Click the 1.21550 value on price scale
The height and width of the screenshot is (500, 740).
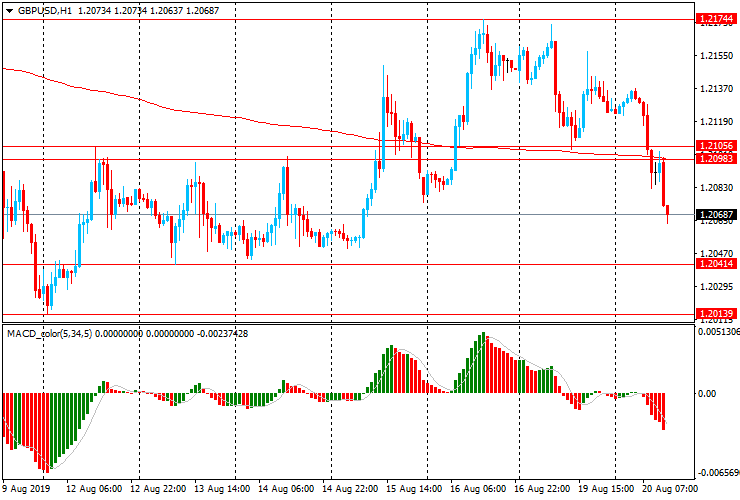pyautogui.click(x=717, y=57)
